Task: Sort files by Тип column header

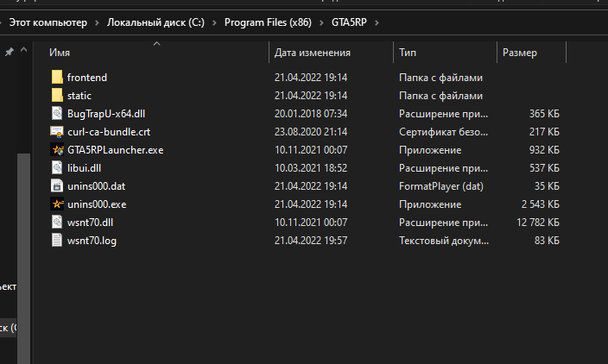Action: tap(408, 53)
